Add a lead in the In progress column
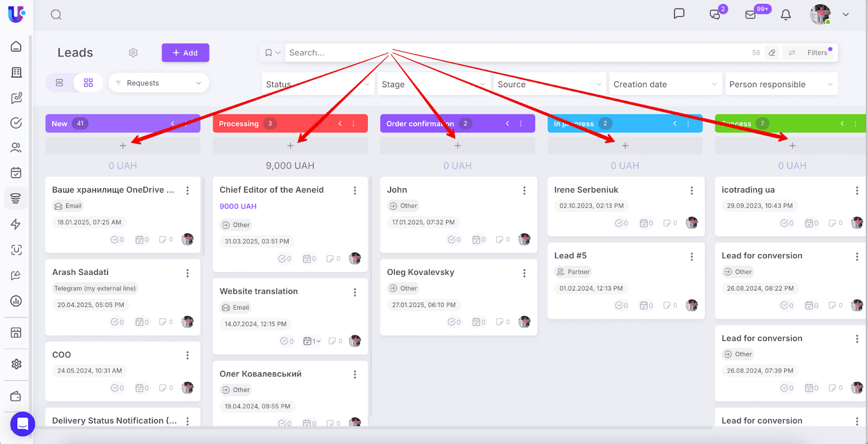 pyautogui.click(x=625, y=145)
